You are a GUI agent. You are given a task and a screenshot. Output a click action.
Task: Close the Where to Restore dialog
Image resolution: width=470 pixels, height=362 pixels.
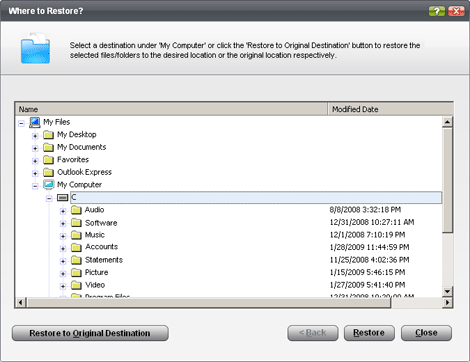456,11
